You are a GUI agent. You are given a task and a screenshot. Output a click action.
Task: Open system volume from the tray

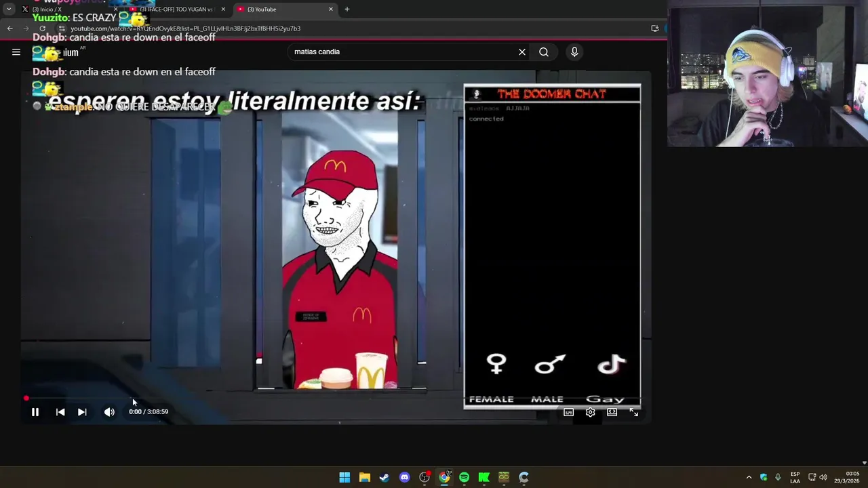823,477
